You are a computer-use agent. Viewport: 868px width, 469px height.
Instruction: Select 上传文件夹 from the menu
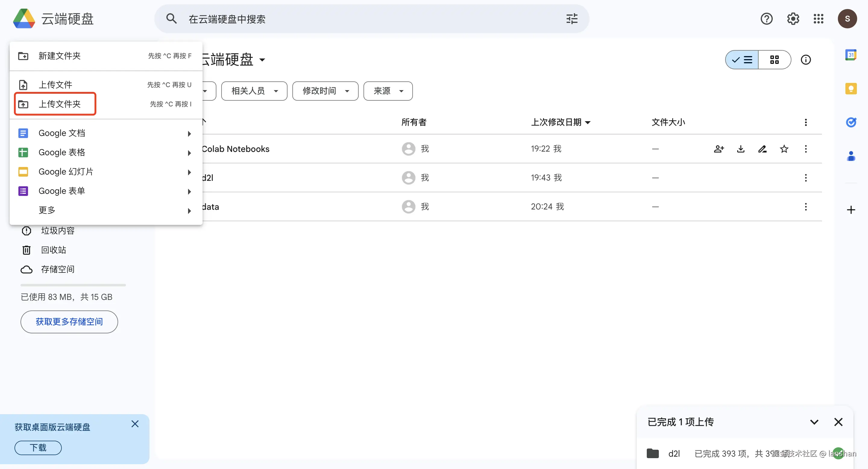(59, 104)
